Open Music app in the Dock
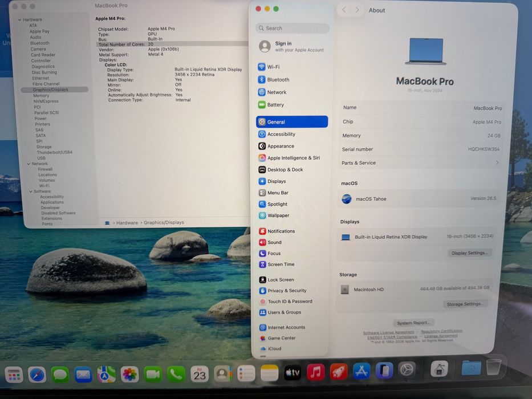This screenshot has width=532, height=399. 315,372
